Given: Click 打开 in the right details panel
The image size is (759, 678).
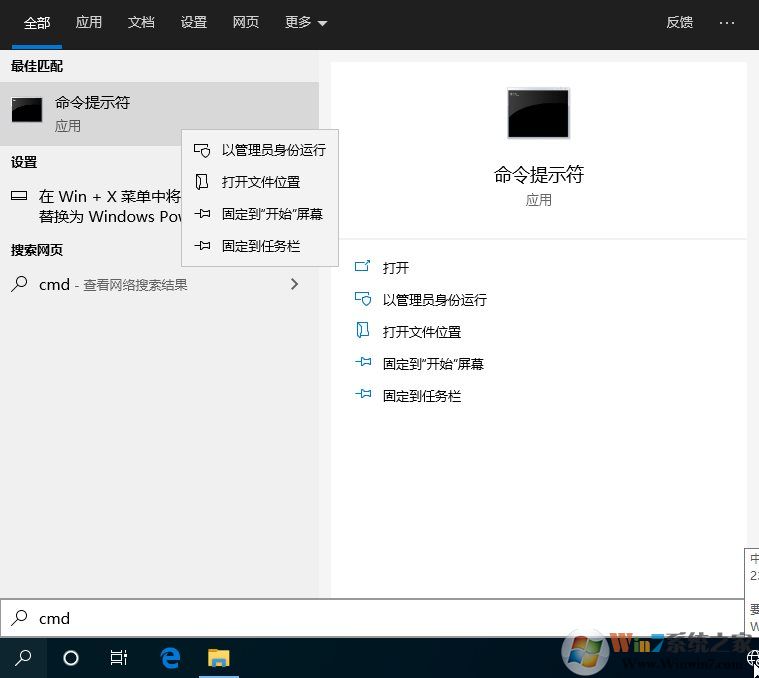Looking at the screenshot, I should pos(395,268).
